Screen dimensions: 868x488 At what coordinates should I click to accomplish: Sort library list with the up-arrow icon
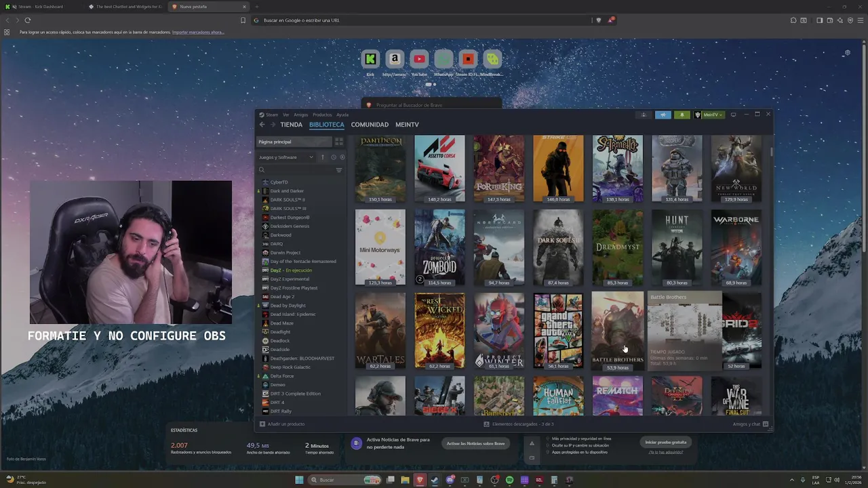[x=323, y=157]
